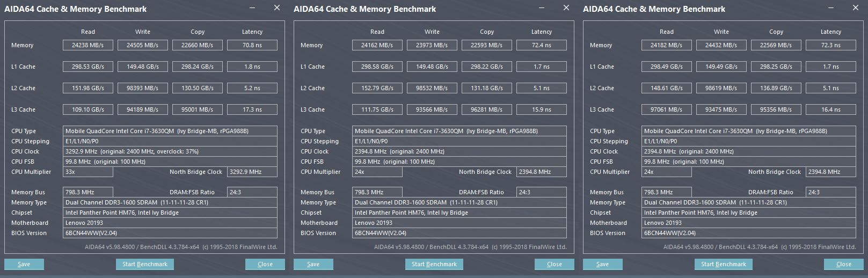Save results in the right benchmark window

[x=603, y=264]
